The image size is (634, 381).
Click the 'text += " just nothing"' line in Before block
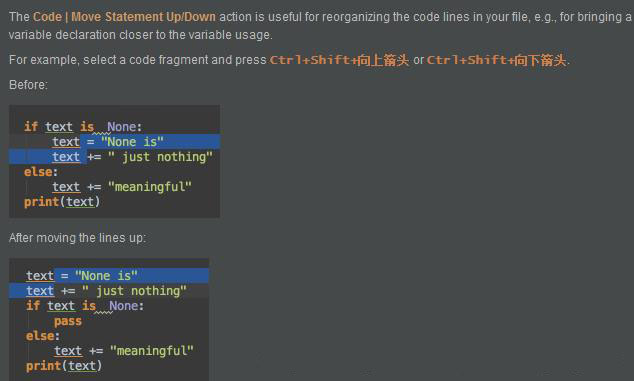pyautogui.click(x=132, y=157)
